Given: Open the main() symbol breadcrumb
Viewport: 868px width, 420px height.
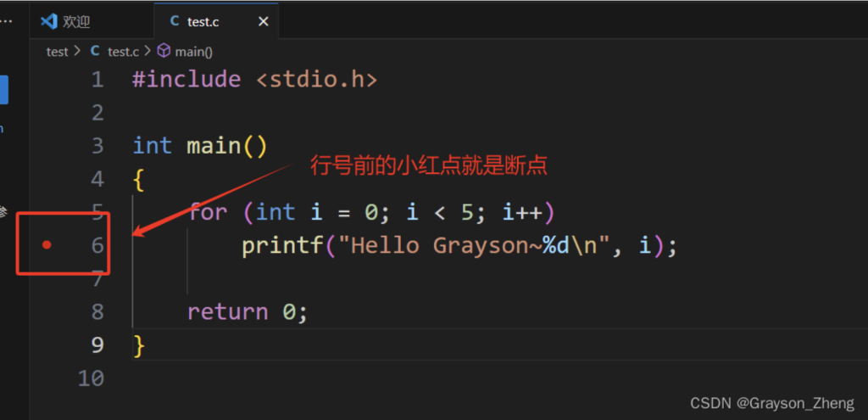Looking at the screenshot, I should 193,52.
